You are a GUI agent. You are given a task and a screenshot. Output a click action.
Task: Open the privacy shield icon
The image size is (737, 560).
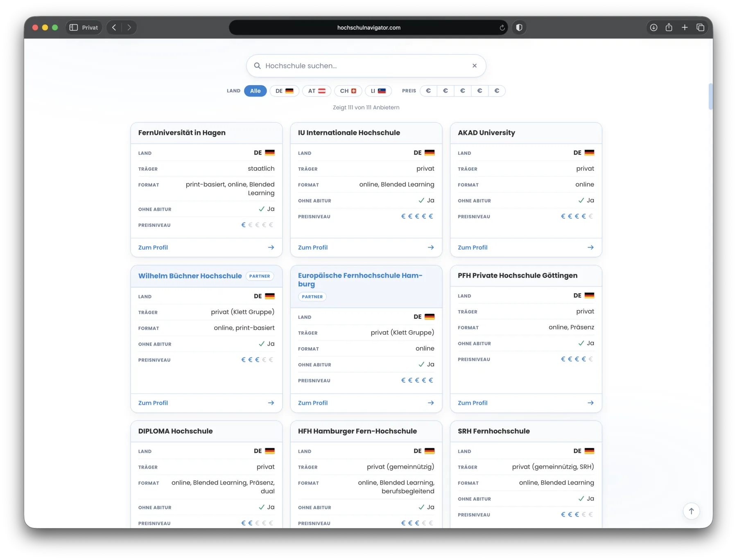point(519,27)
